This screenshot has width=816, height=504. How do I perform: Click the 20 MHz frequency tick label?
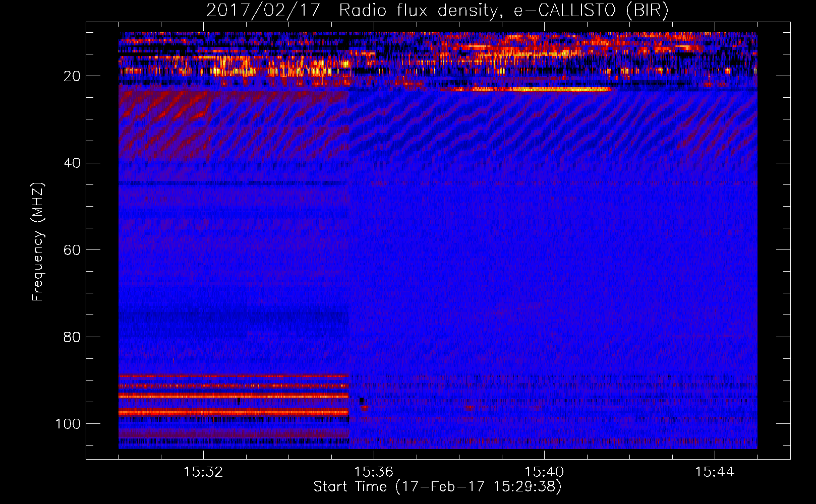click(x=72, y=76)
